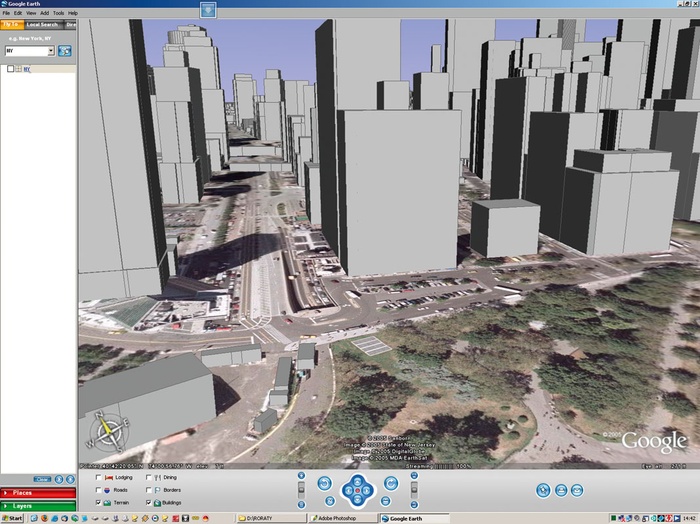700x524 pixels.
Task: Switch to the Local Search tab
Action: [x=42, y=25]
